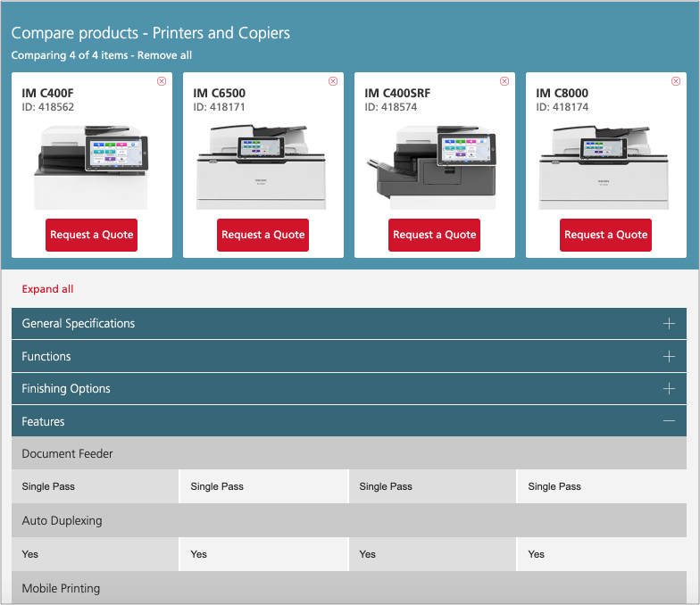Click Single Pass value for IM C8000
Image resolution: width=700 pixels, height=605 pixels.
point(554,486)
